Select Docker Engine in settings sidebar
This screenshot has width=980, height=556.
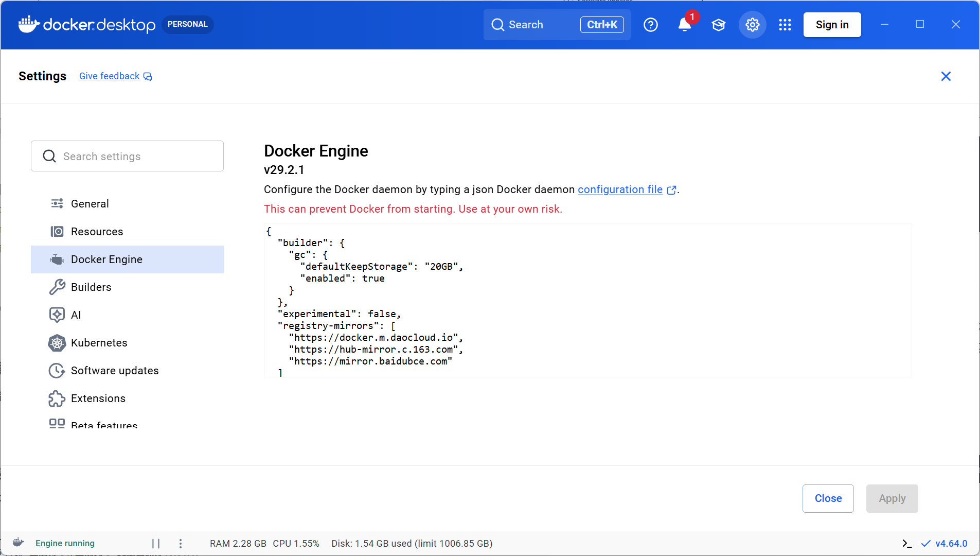[x=127, y=259]
